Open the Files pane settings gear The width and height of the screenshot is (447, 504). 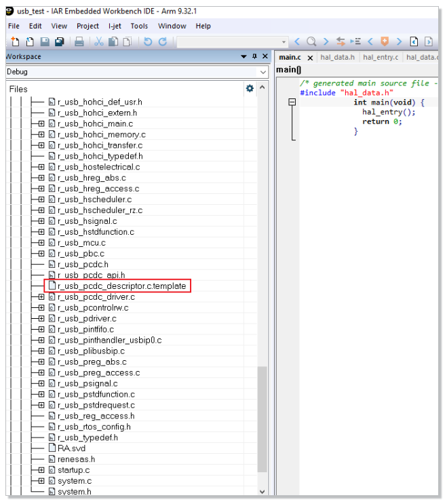(x=250, y=88)
